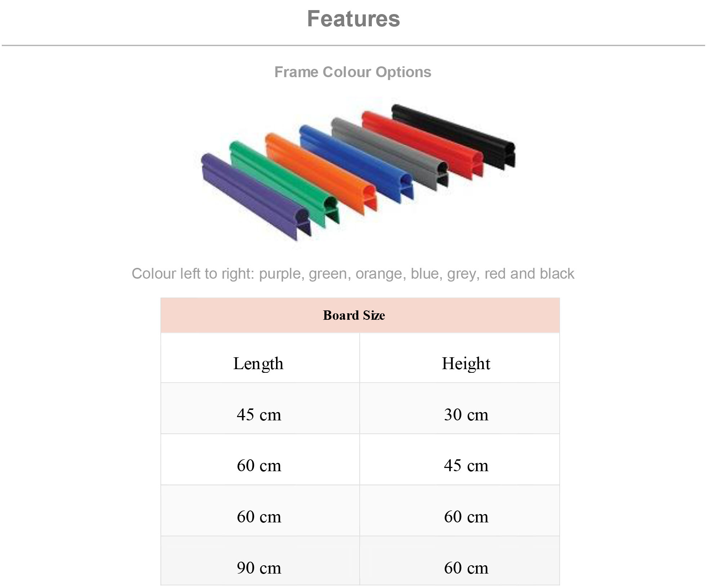This screenshot has width=707, height=588.
Task: Click the Features heading
Action: [x=353, y=19]
